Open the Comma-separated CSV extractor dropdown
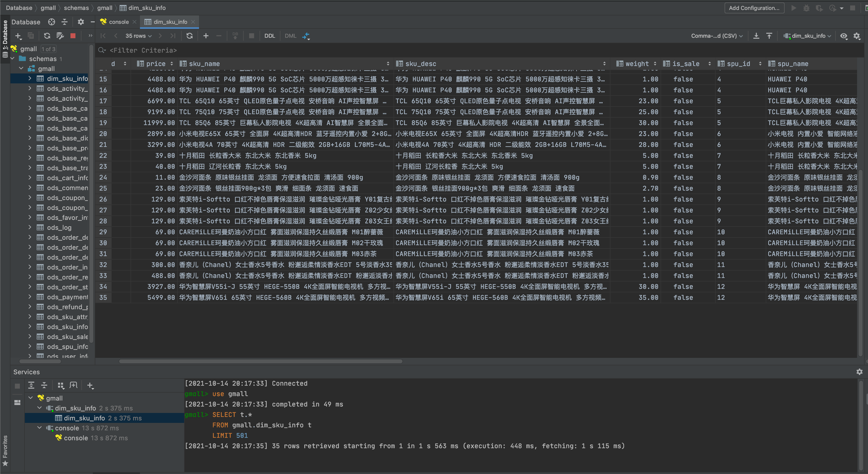 coord(716,36)
